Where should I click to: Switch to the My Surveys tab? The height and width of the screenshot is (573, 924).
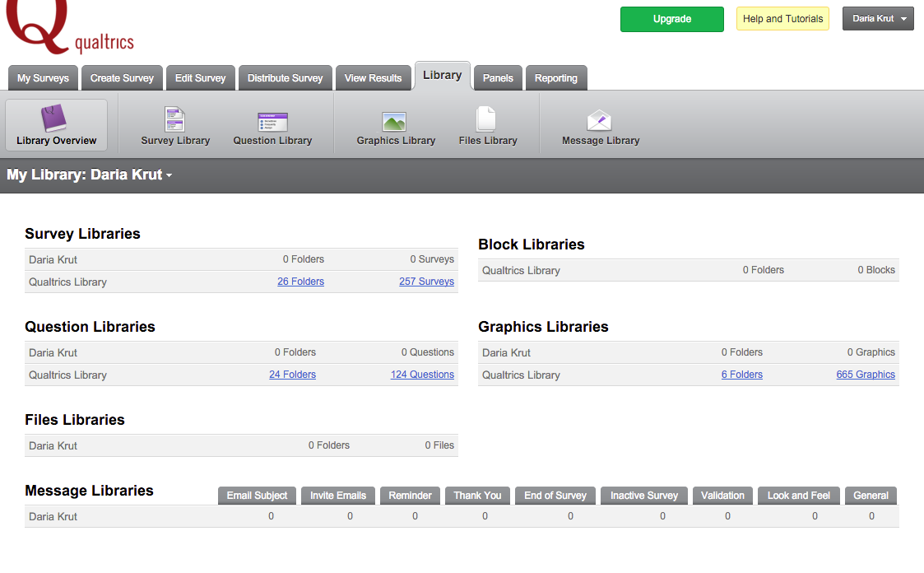coord(43,78)
